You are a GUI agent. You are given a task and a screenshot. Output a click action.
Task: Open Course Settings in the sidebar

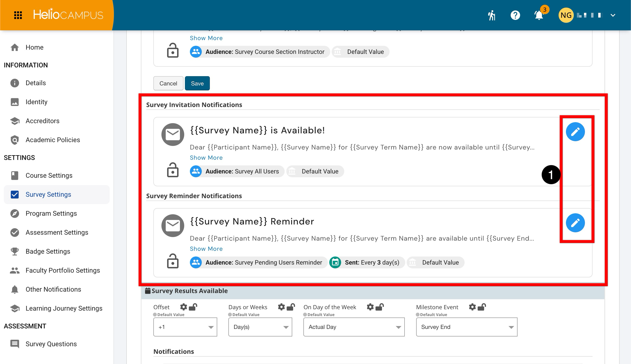(57, 176)
